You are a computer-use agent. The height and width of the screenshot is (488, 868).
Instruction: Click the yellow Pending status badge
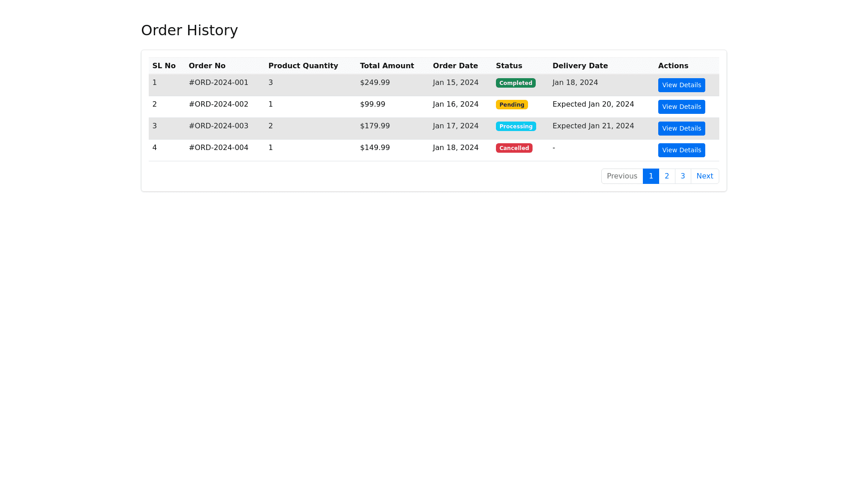click(511, 105)
